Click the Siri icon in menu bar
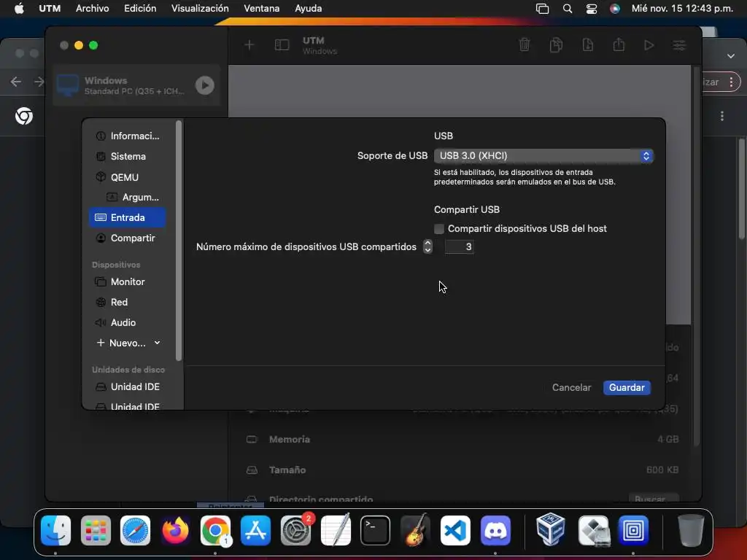 (615, 9)
